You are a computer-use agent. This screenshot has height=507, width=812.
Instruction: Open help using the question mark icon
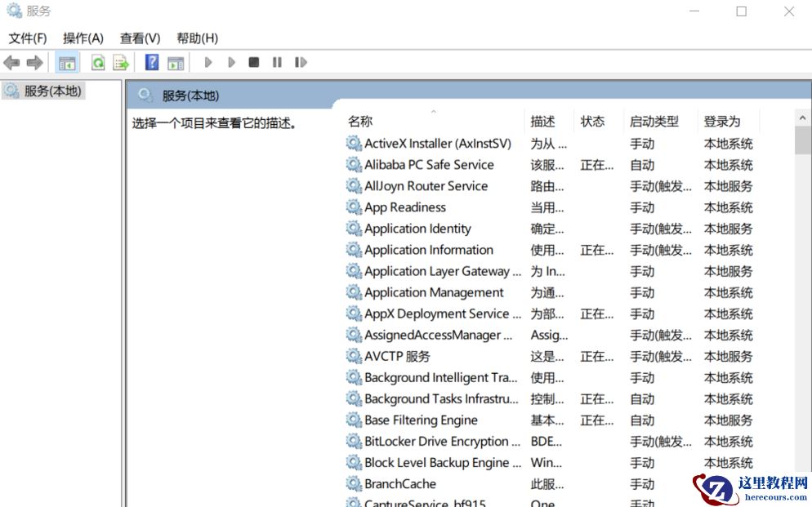click(152, 62)
